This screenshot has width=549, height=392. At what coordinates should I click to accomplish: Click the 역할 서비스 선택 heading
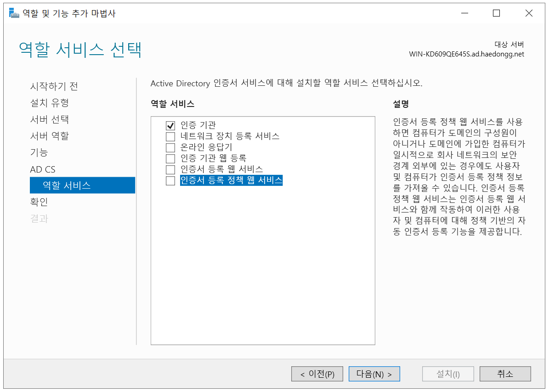point(80,49)
